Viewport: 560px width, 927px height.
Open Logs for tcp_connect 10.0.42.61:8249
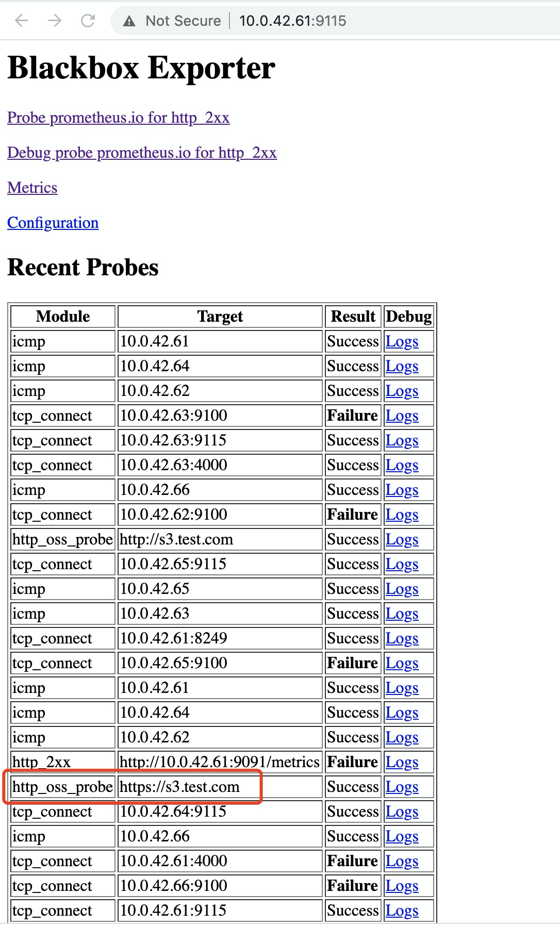(x=402, y=638)
